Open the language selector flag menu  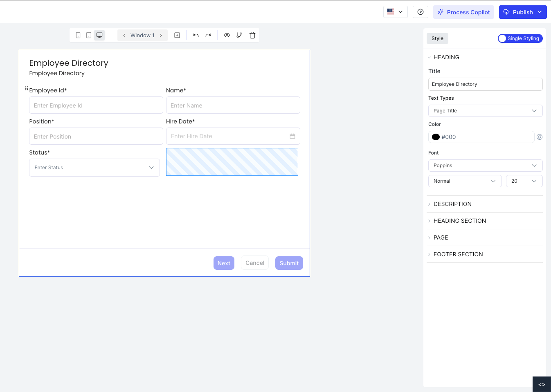click(395, 11)
